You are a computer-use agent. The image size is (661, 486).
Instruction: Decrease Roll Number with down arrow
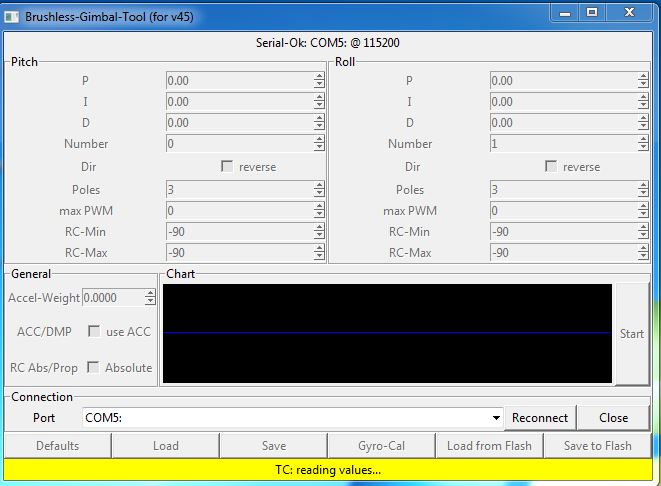pyautogui.click(x=643, y=148)
